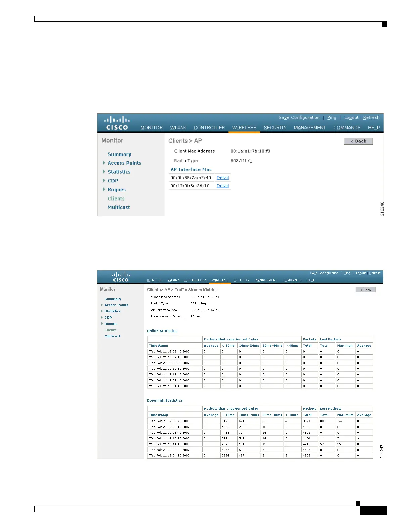This screenshot has height=532, width=411.
Task: Click Save Configuration in Clients > AP screenshot
Action: point(299,118)
